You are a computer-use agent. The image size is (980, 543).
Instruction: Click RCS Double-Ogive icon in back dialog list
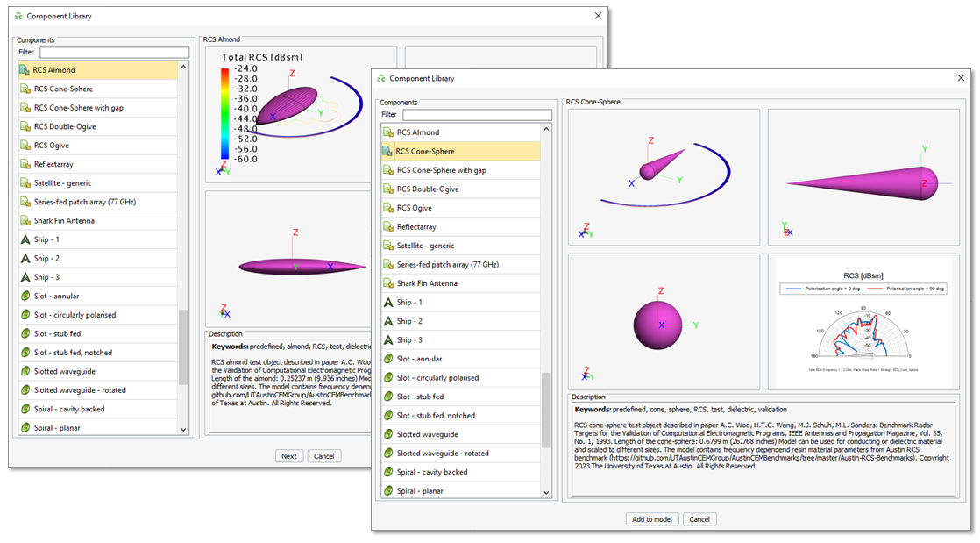pos(26,126)
